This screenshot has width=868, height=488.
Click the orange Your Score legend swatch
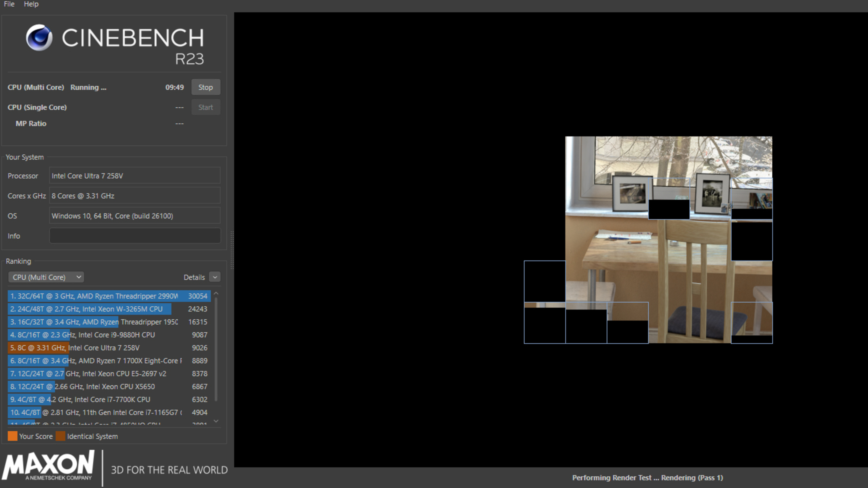tap(12, 436)
